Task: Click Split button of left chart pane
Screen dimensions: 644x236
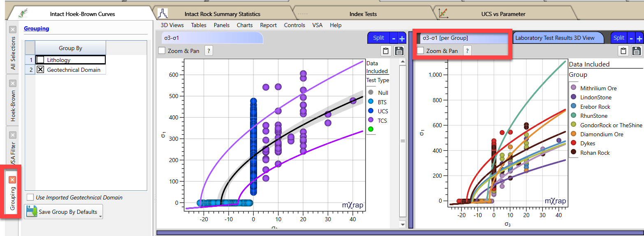Action: (x=378, y=38)
